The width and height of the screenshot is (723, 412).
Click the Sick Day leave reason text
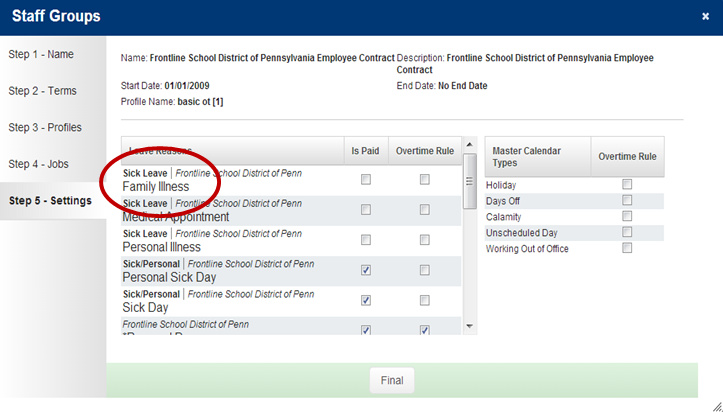click(145, 307)
